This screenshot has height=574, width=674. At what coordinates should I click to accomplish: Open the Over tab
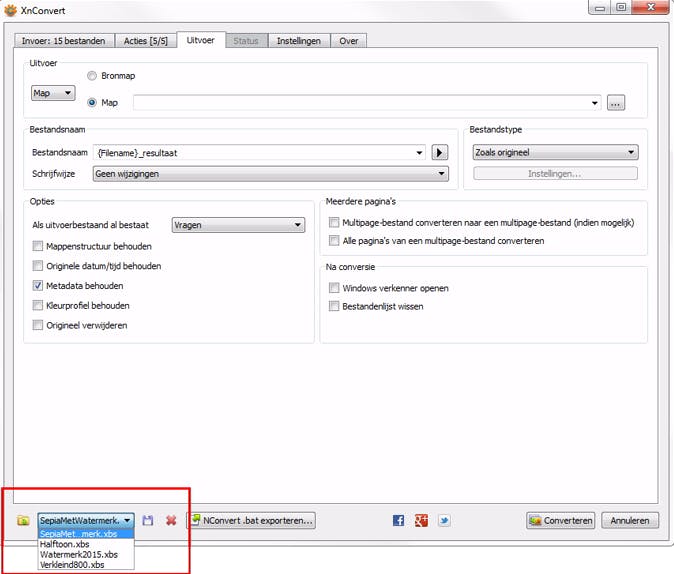[349, 41]
